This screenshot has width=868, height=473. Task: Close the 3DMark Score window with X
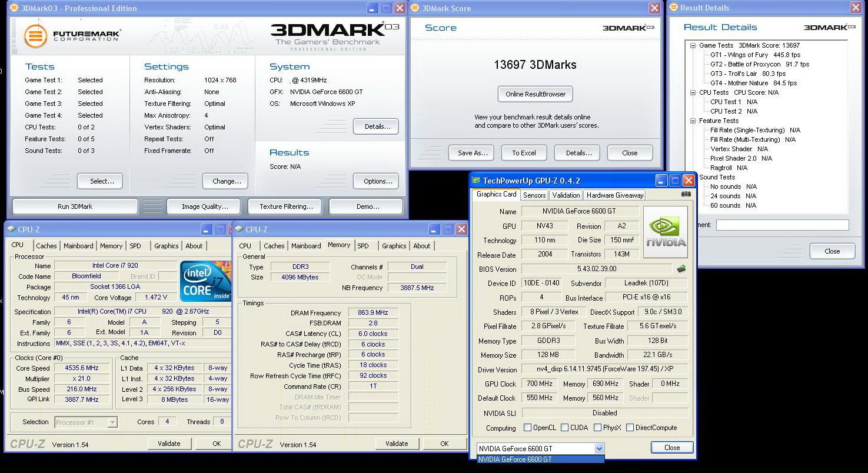click(654, 8)
